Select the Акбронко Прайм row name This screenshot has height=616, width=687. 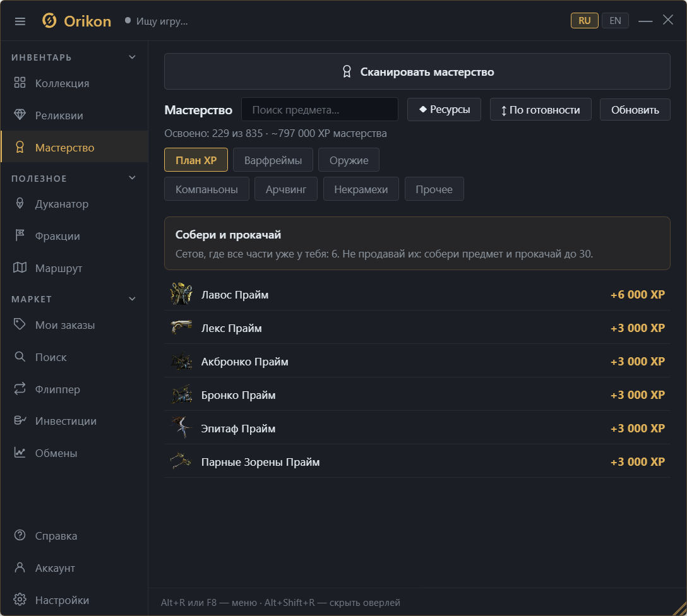pos(244,362)
